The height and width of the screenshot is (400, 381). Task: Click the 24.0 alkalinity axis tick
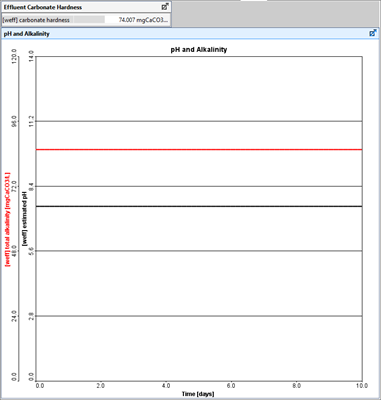point(14,316)
